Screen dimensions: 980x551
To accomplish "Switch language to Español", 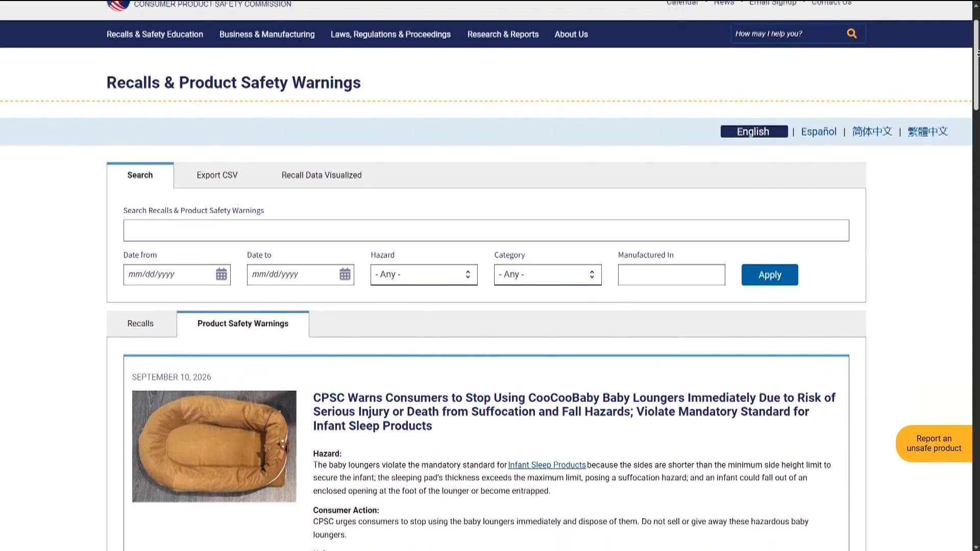I will (819, 132).
